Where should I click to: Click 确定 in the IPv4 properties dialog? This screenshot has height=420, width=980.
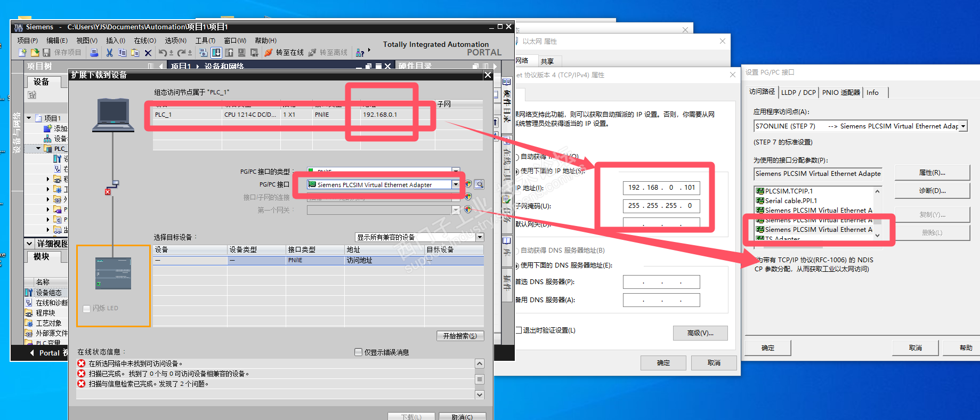click(x=663, y=363)
